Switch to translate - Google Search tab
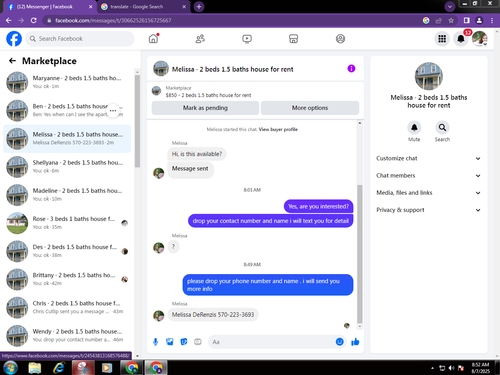The width and height of the screenshot is (500, 375). click(143, 7)
